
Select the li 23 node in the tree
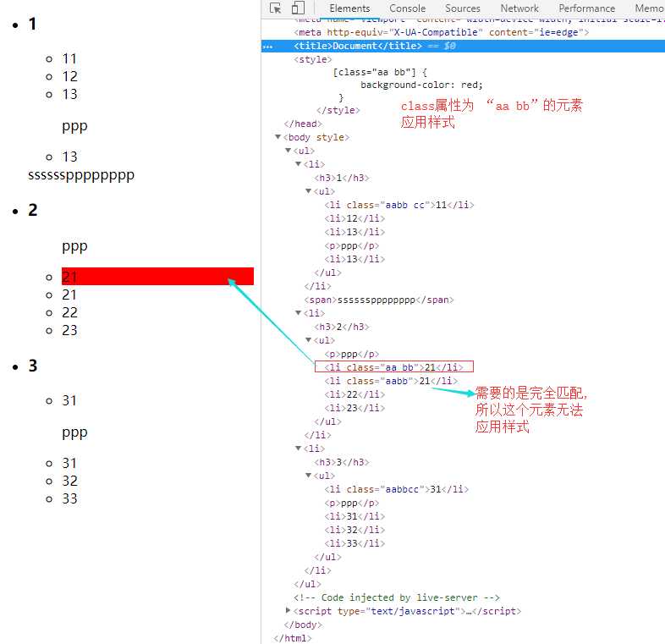354,408
